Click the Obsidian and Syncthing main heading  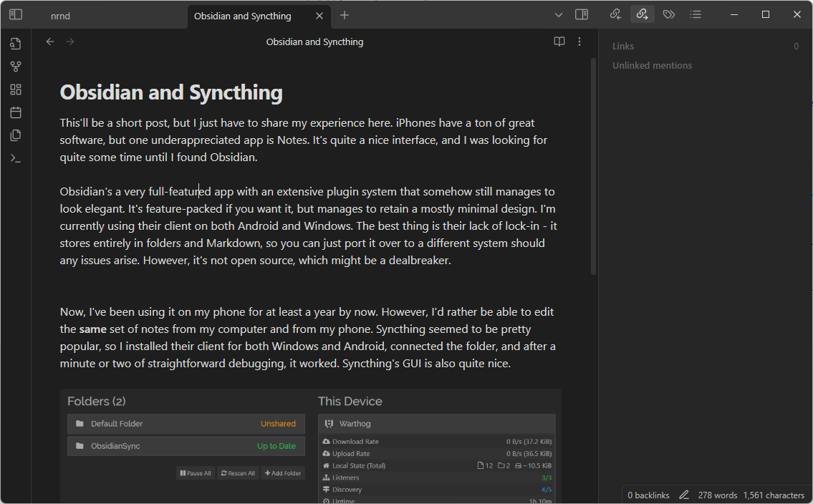[x=171, y=92]
